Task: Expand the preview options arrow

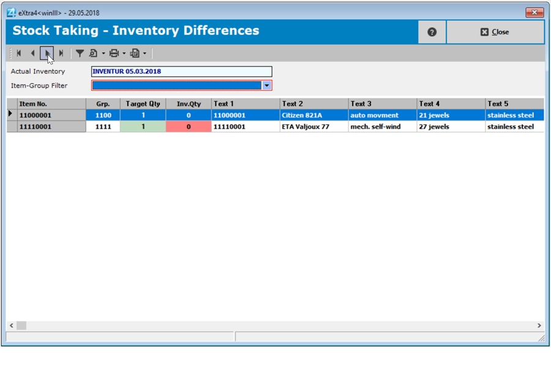Action: (x=103, y=53)
